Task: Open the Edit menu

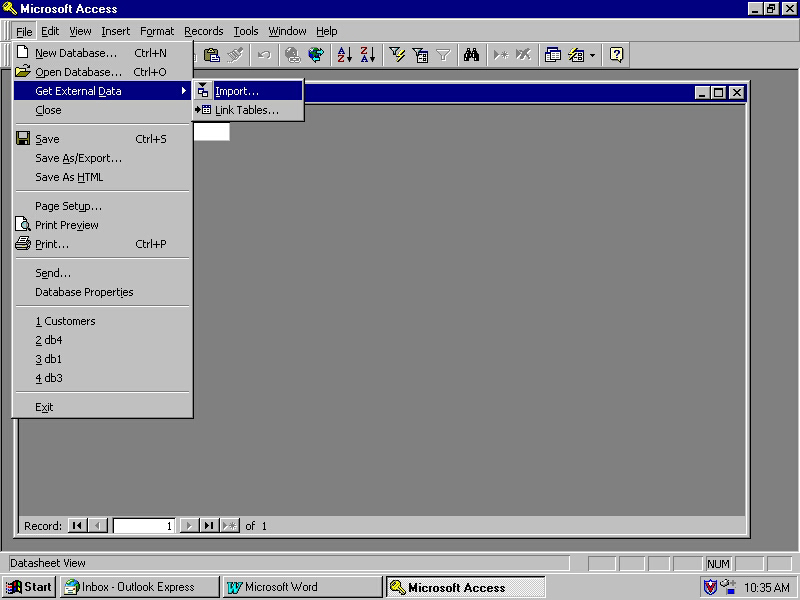Action: tap(50, 32)
